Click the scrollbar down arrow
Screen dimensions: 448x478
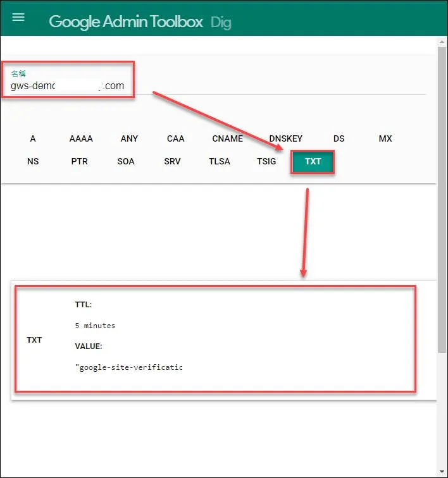[442, 472]
